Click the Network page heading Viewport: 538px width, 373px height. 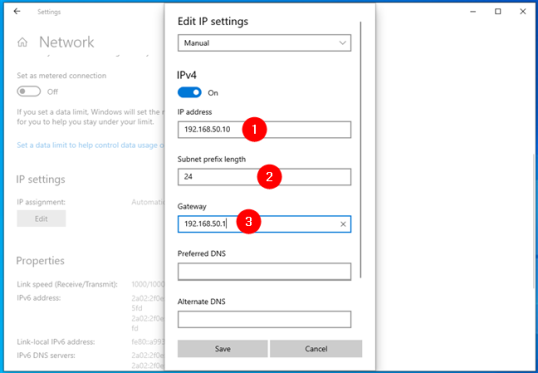click(67, 42)
